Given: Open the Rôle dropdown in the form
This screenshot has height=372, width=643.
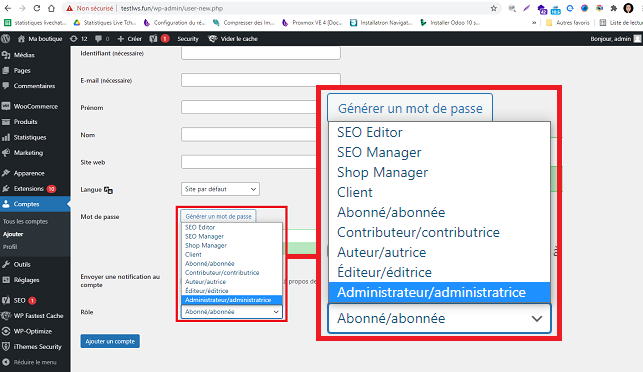Looking at the screenshot, I should (231, 312).
